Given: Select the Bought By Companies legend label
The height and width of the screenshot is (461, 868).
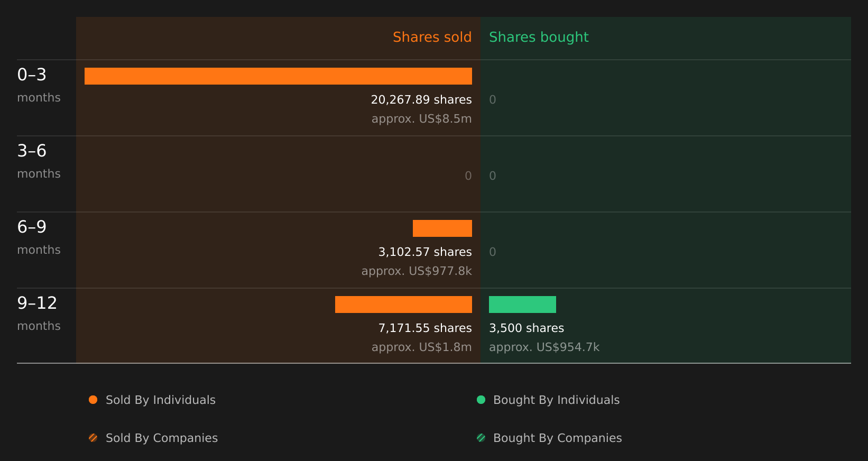Looking at the screenshot, I should (x=557, y=438).
